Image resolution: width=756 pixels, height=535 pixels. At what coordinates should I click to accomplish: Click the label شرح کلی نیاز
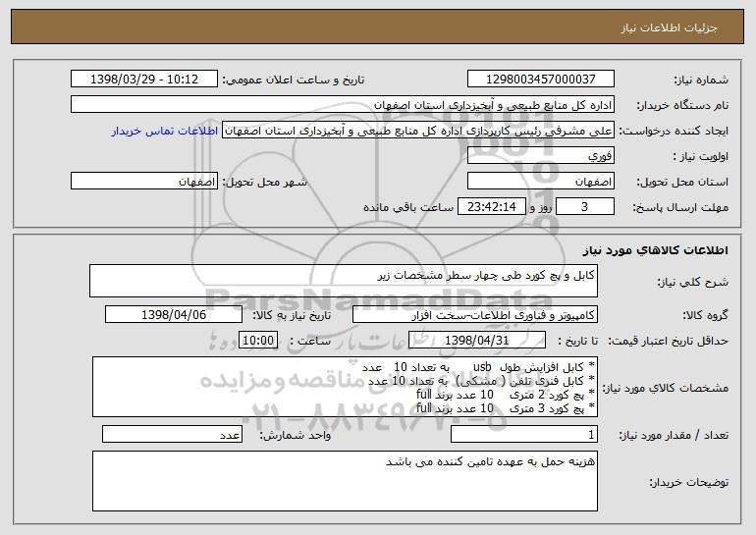[x=693, y=282]
